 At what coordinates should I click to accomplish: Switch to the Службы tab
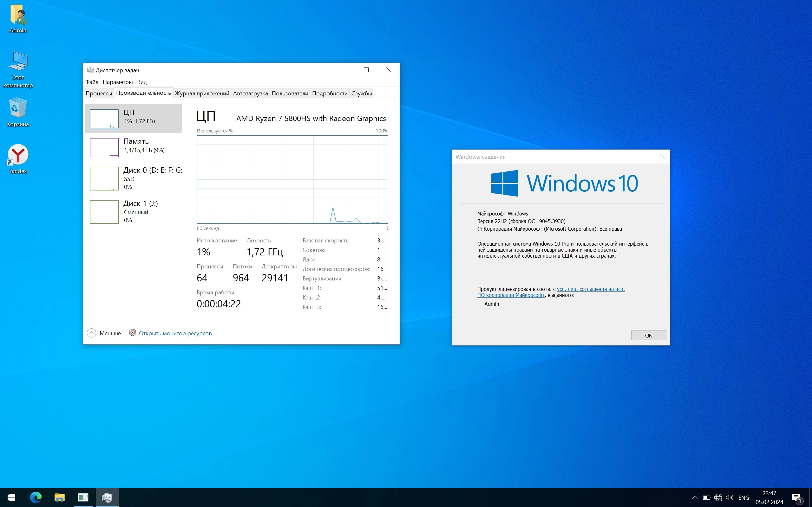[361, 93]
